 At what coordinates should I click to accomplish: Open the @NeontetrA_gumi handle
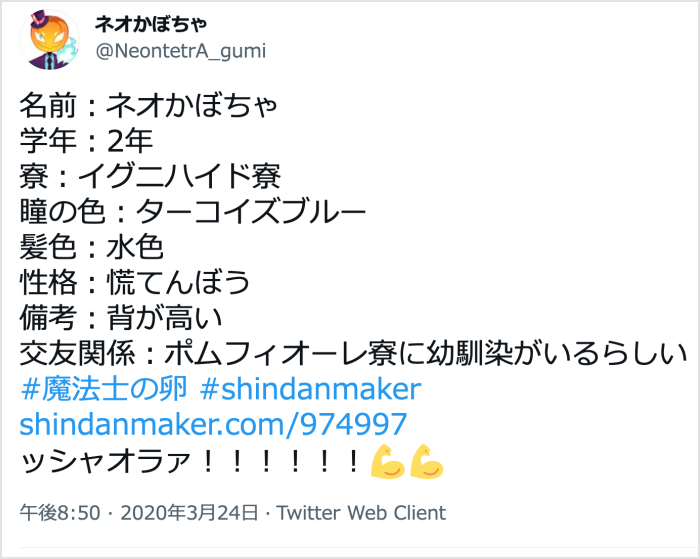(x=180, y=50)
